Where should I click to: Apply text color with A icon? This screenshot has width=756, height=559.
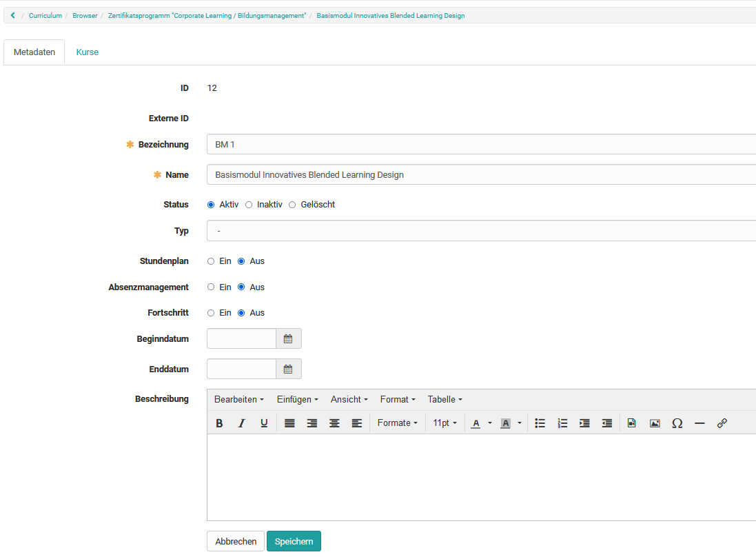(x=476, y=423)
